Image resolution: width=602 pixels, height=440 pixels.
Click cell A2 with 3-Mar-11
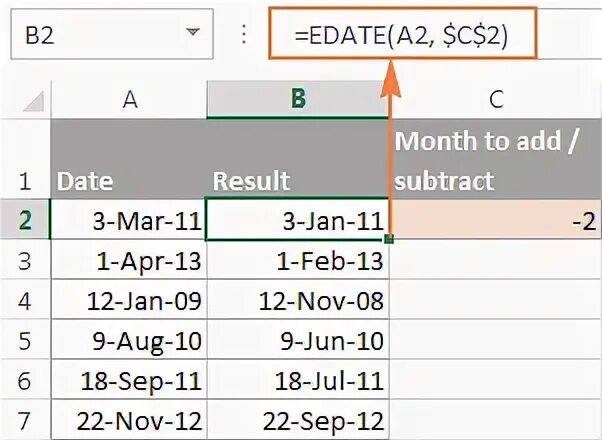pyautogui.click(x=129, y=222)
